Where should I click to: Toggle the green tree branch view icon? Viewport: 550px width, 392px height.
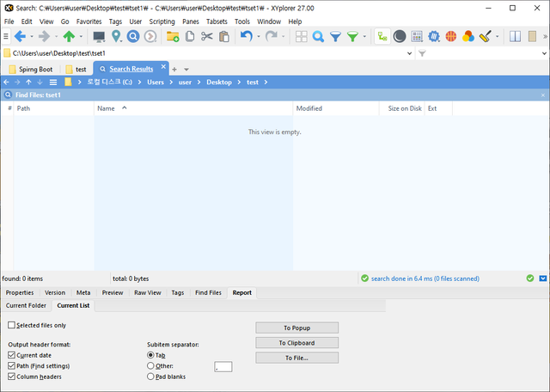[382, 36]
